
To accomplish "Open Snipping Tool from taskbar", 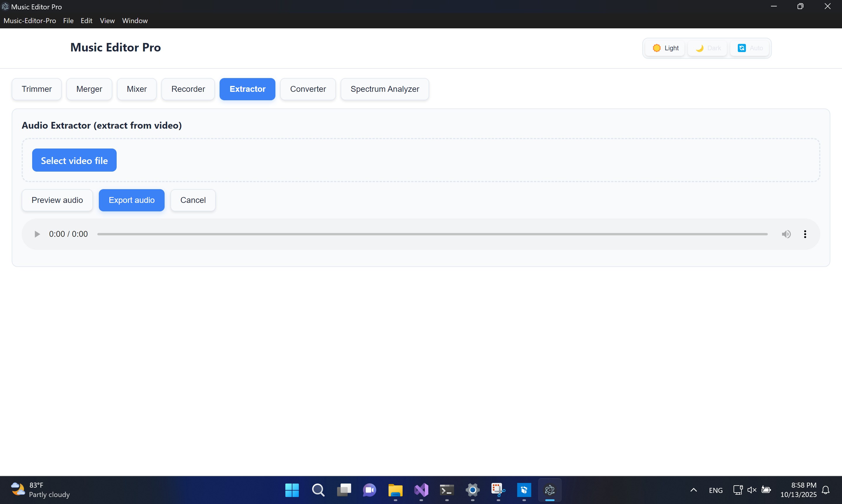I will click(498, 490).
